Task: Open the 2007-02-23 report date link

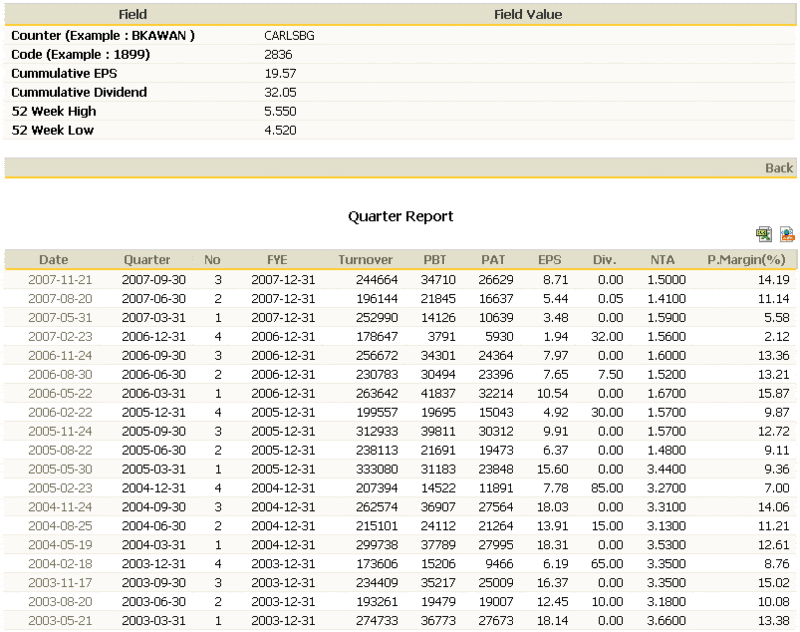Action: click(60, 337)
